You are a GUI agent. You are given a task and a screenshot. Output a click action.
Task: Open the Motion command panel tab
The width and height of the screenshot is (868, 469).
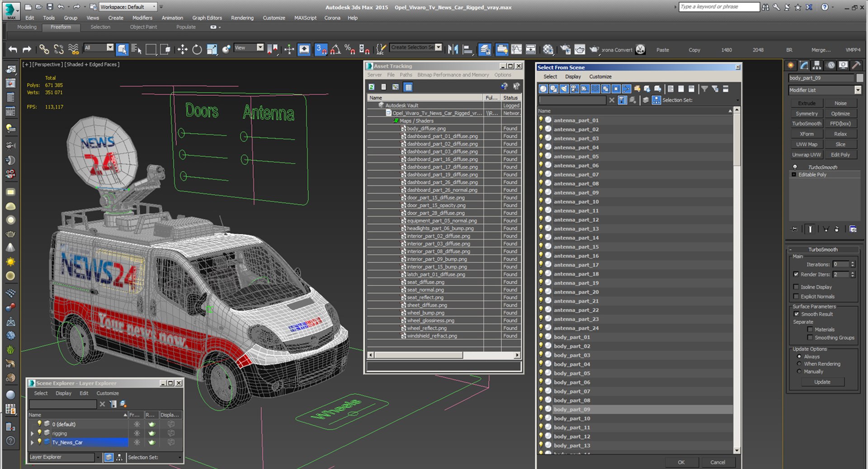(830, 66)
